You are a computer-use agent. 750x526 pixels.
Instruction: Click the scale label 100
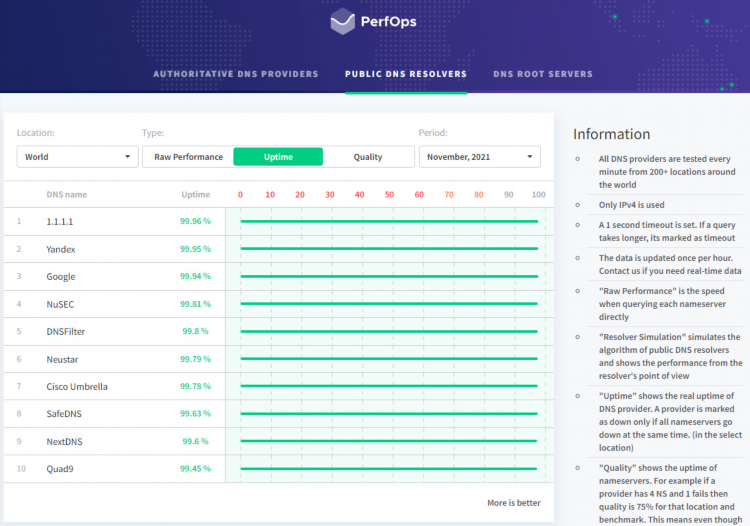[539, 195]
